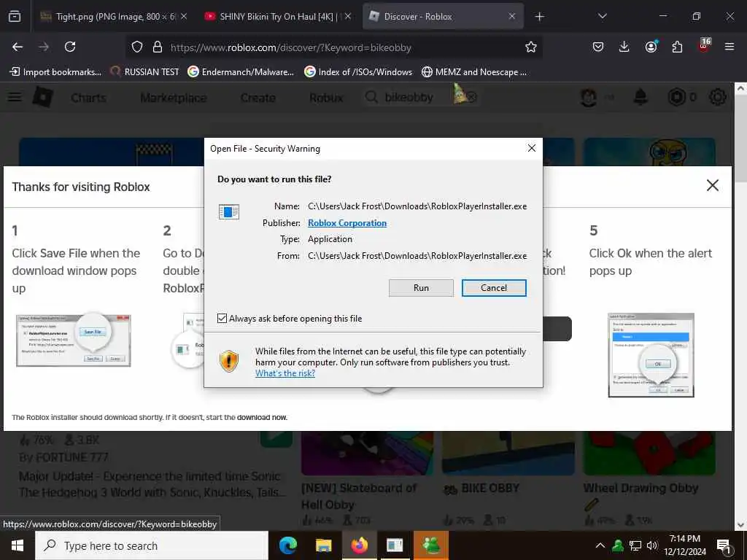Click the Save File step illustration
The height and width of the screenshot is (560, 747).
click(x=74, y=340)
